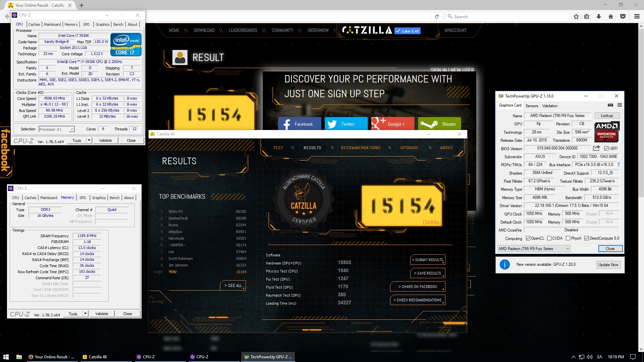Click the Close button in GPU-Z
Viewport: 644px width, 362px height.
coord(610,249)
